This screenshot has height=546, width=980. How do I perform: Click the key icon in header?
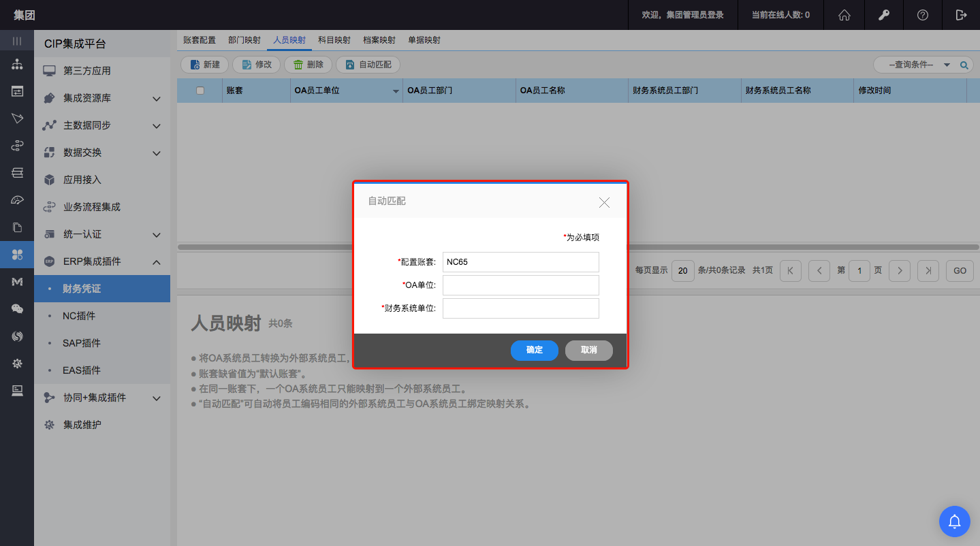point(884,15)
